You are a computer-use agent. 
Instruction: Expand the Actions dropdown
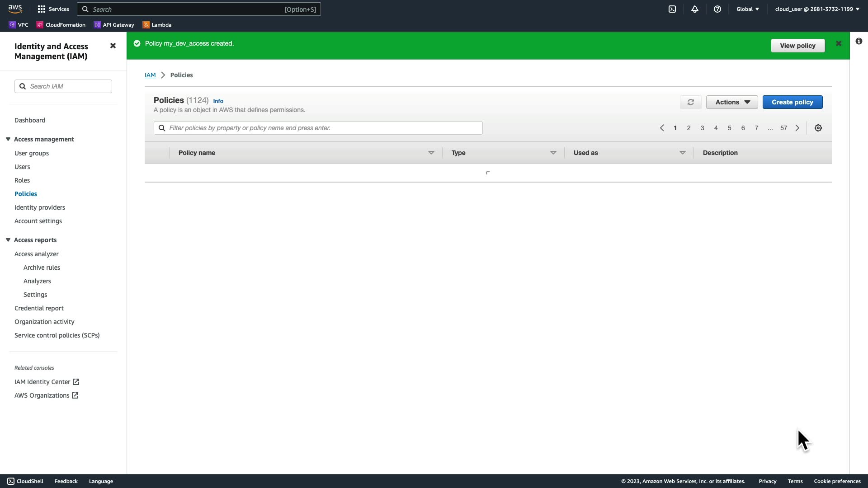732,102
